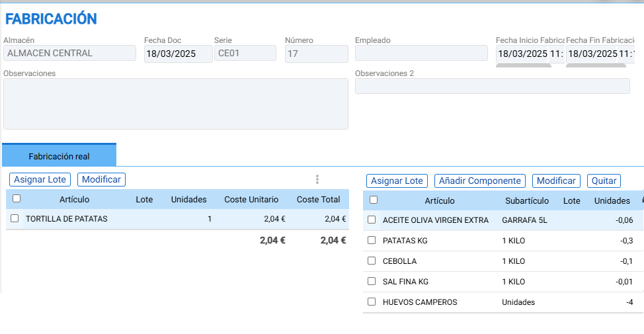Switch to the Fabricación real tab
The width and height of the screenshot is (644, 334).
(59, 155)
